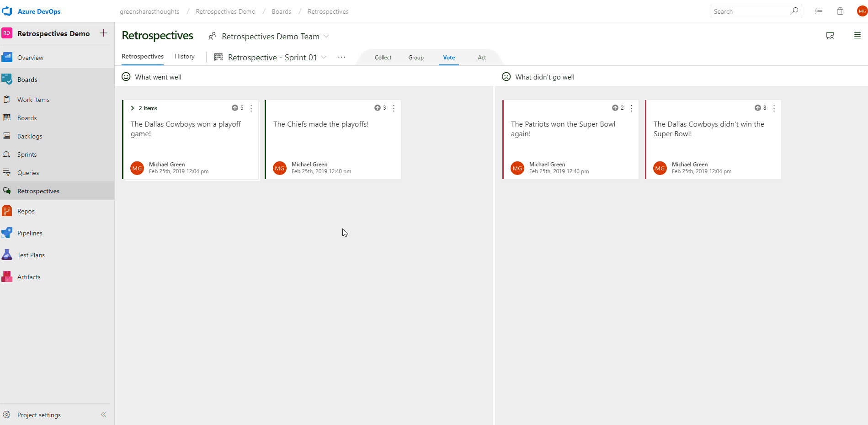This screenshot has height=425, width=868.
Task: Switch to the History tab
Action: tap(184, 56)
